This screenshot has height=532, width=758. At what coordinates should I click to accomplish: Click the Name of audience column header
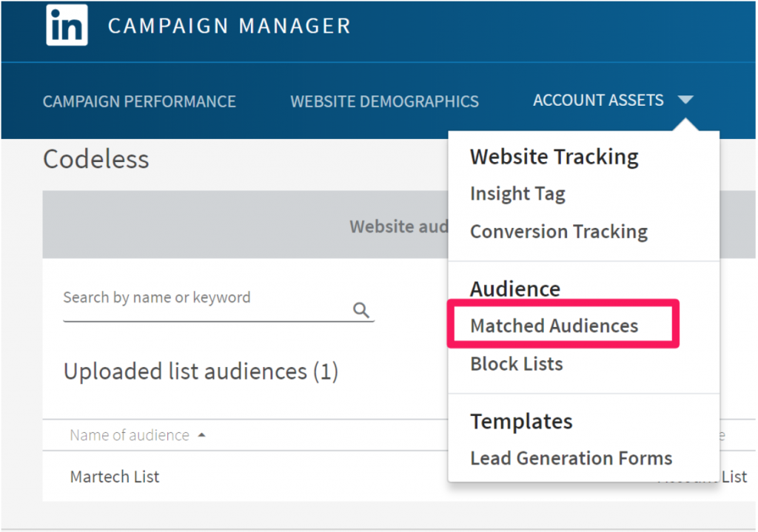click(130, 435)
